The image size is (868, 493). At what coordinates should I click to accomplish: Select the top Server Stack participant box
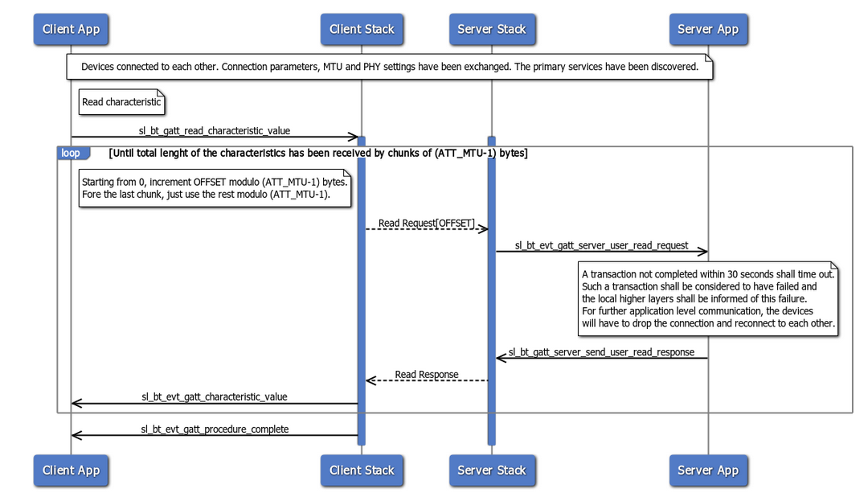point(491,30)
